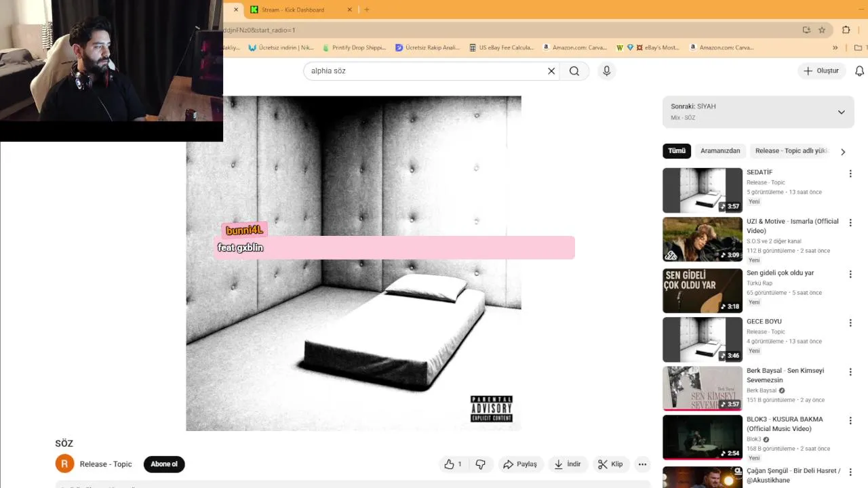This screenshot has height=488, width=868.
Task: Open BLOK3 - KUSURA BAKMA video title
Action: pos(785,424)
